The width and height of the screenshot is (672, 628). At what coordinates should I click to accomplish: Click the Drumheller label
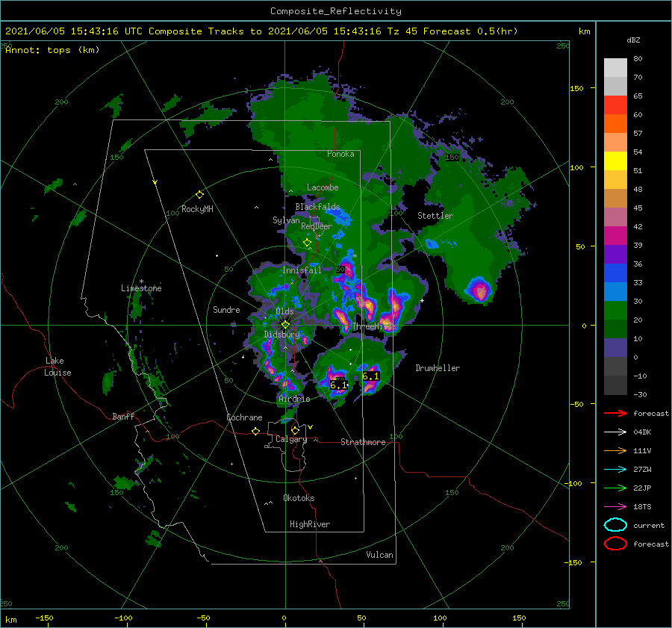(438, 368)
